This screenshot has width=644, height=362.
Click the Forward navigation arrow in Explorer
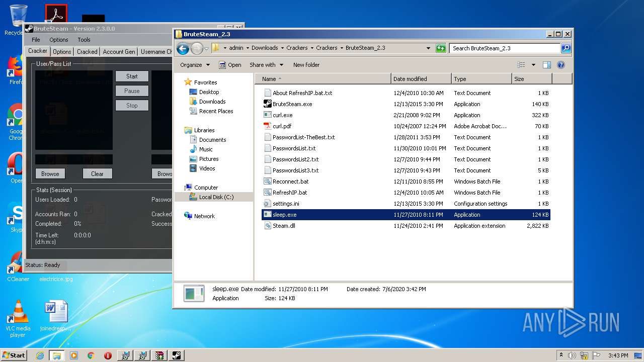click(x=197, y=48)
